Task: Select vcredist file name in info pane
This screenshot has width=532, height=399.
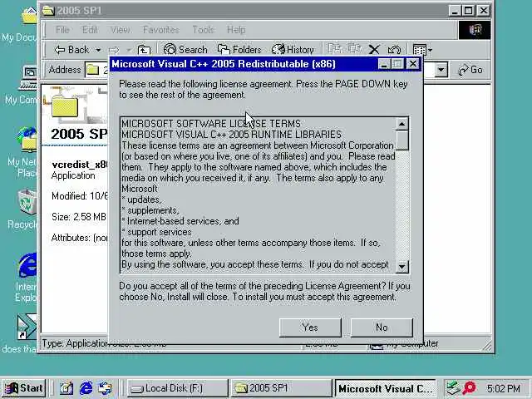Action: click(x=80, y=165)
